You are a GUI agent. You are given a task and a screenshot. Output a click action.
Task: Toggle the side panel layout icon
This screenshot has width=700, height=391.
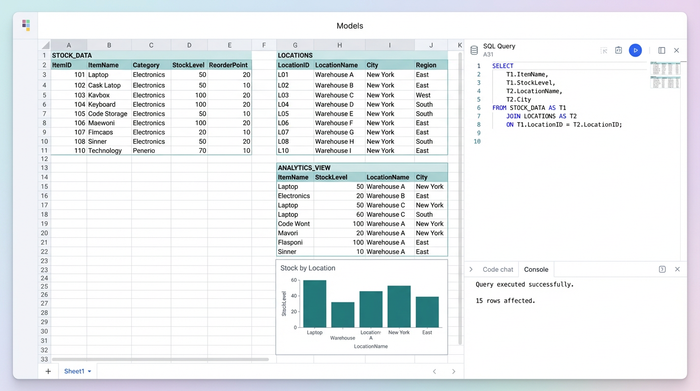click(x=662, y=50)
